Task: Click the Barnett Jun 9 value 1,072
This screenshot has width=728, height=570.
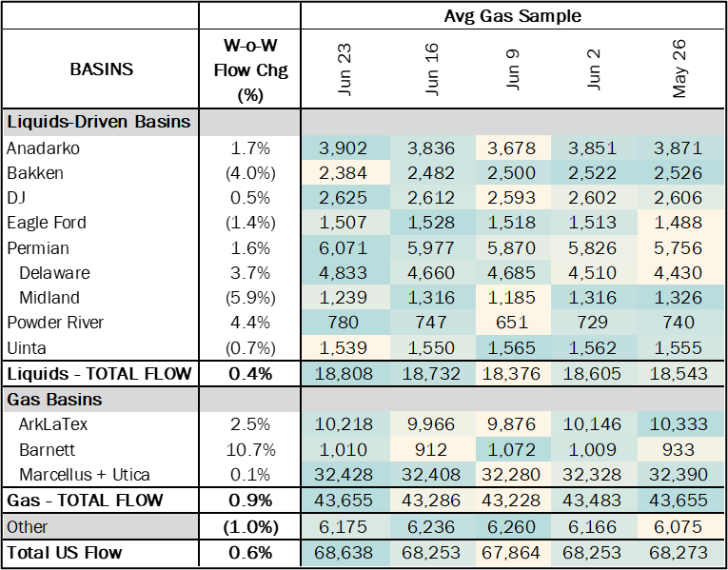Action: tap(513, 449)
